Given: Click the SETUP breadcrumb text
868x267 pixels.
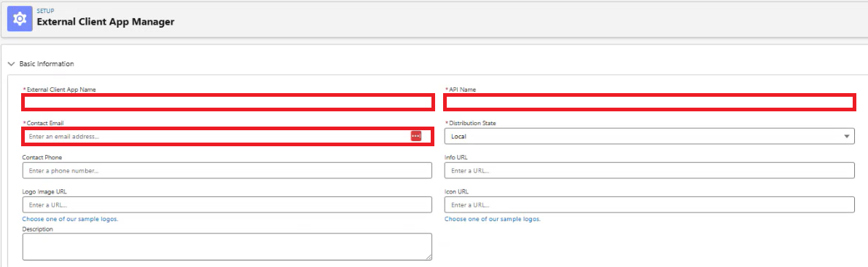Looking at the screenshot, I should [x=45, y=10].
